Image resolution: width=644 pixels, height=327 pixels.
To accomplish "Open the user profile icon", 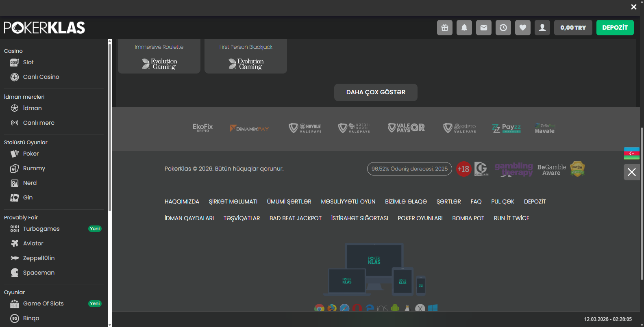I will click(x=542, y=28).
